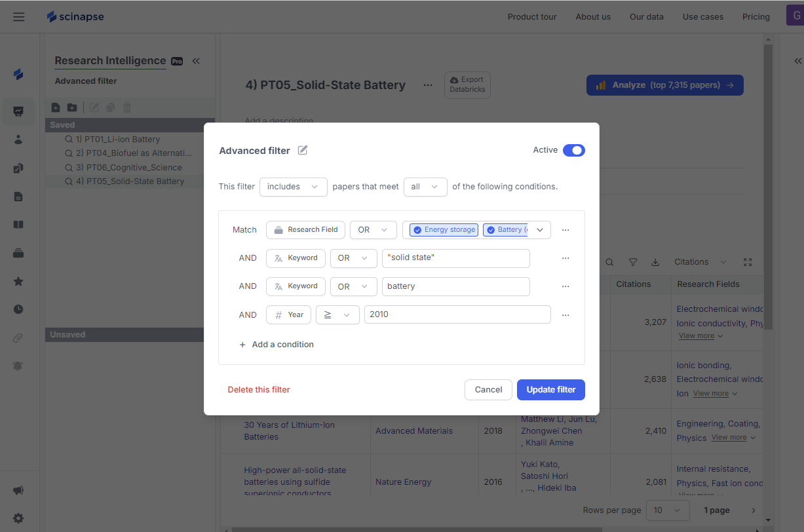The height and width of the screenshot is (532, 804).
Task: Open the star favorites icon in sidebar
Action: [x=18, y=281]
